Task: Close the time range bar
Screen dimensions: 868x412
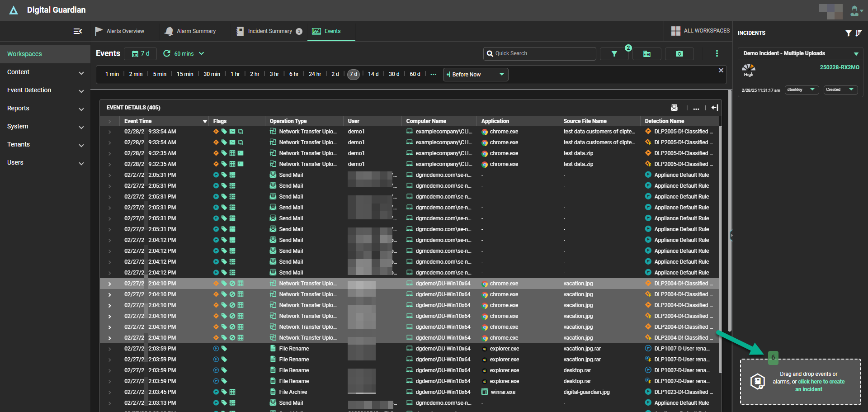Action: (x=721, y=70)
